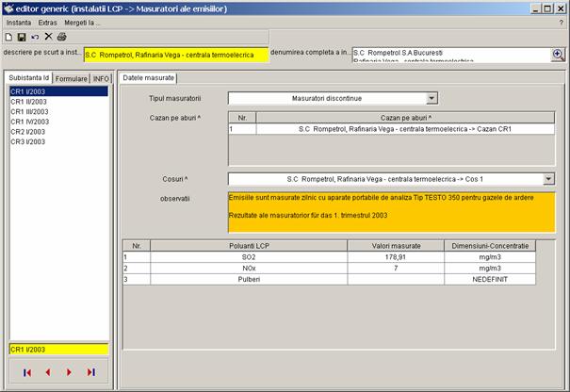
Task: Select CR2 I/2003 in the list
Action: 30,131
